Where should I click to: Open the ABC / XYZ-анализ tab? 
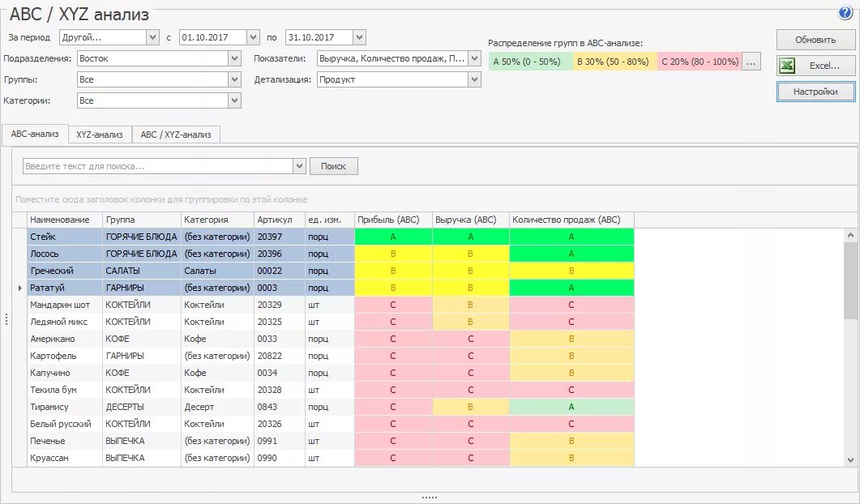pyautogui.click(x=176, y=135)
